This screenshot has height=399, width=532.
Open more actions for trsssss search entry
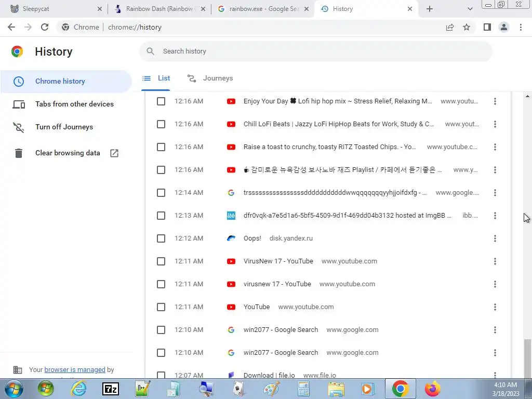click(x=495, y=193)
